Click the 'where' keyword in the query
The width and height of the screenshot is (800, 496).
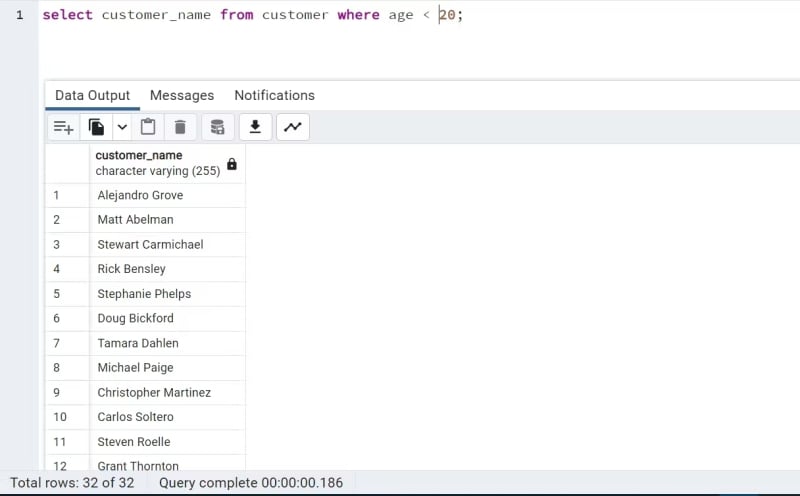[x=358, y=15]
